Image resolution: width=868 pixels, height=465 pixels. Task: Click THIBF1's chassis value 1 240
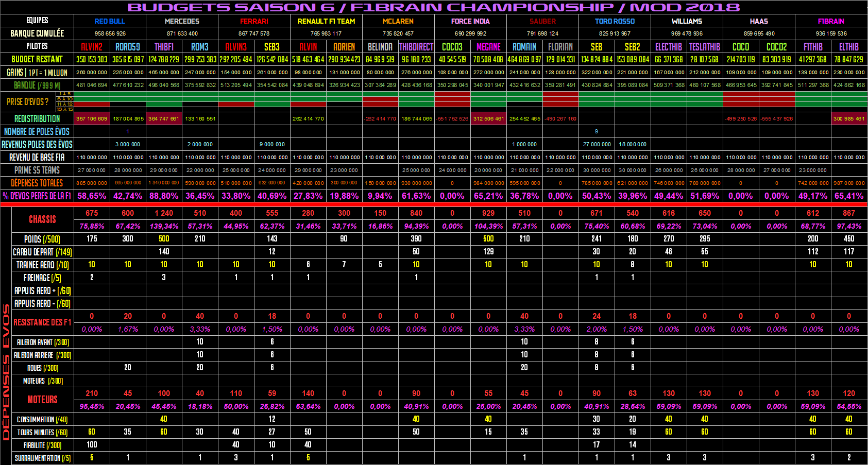point(164,213)
